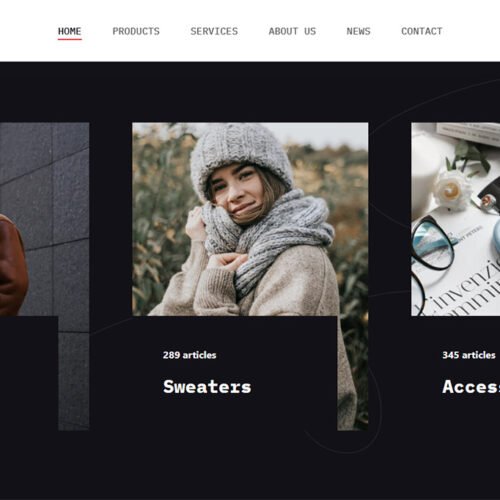
Task: Go to the PRODUCTS menu item
Action: click(136, 31)
